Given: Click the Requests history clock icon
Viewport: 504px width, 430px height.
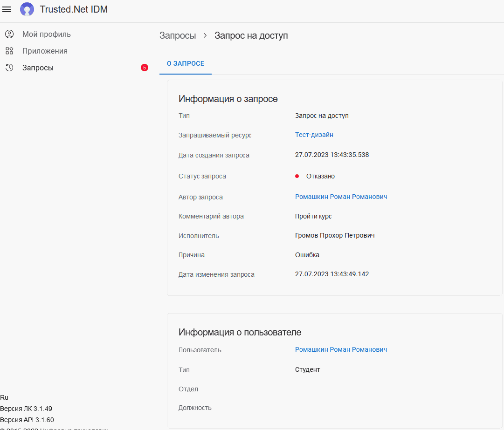Looking at the screenshot, I should (x=9, y=68).
